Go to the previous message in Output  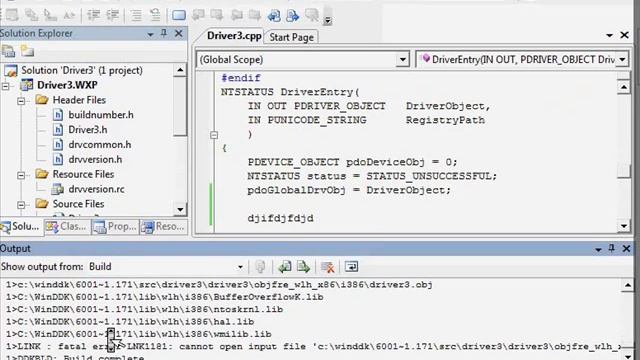[x=285, y=267]
